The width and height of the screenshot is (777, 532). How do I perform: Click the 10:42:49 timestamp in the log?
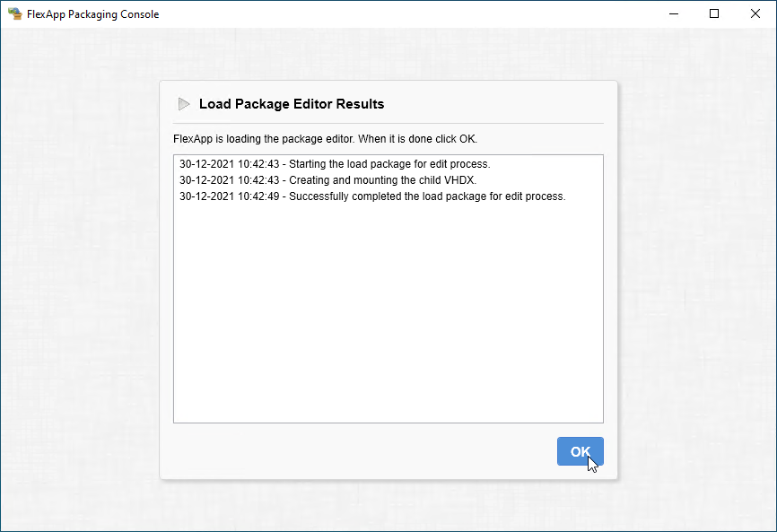coord(259,196)
